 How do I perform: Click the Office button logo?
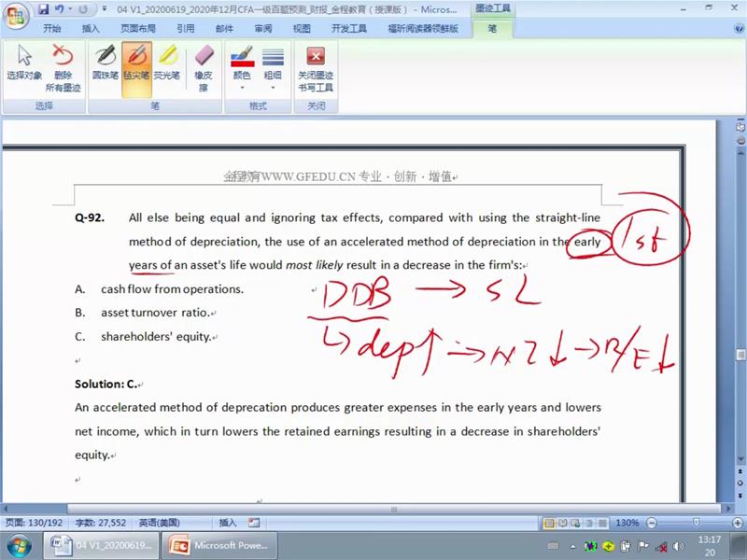(x=16, y=14)
